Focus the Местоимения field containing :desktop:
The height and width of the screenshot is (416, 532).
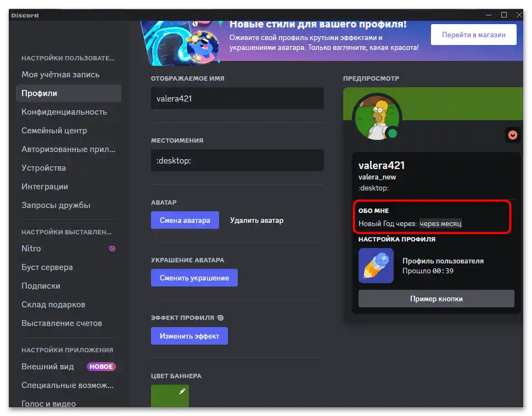click(x=237, y=160)
